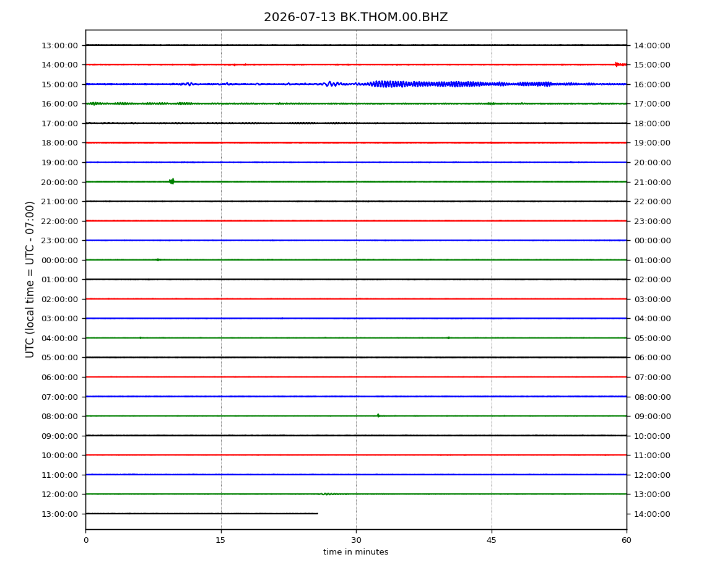Click the 45 tick label on the time axis
Screen dimensions: 712x588
click(x=492, y=540)
